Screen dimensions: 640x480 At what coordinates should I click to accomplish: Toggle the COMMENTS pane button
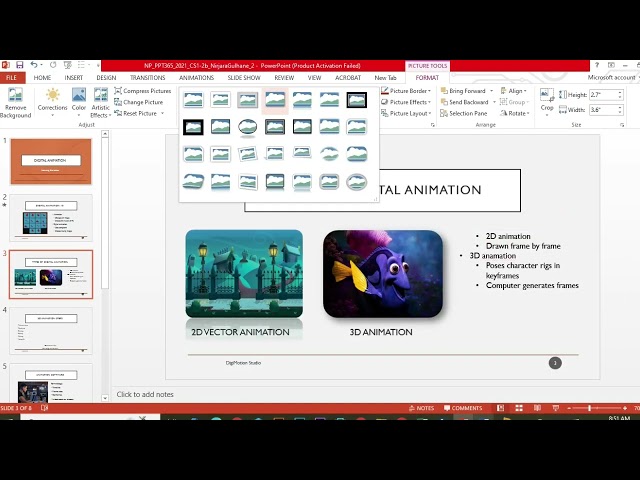coord(463,408)
